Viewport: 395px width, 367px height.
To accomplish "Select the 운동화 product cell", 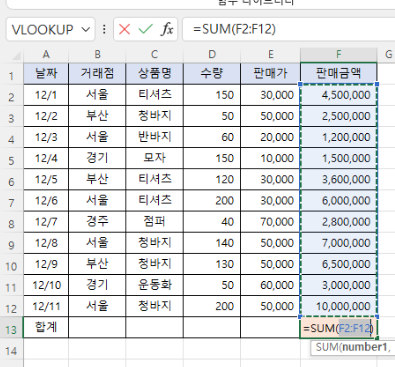I will [x=154, y=285].
